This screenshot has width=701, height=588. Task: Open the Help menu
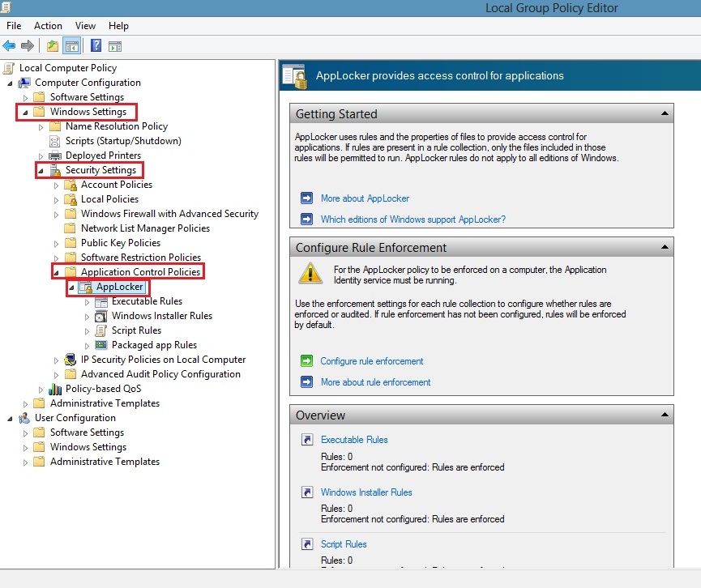pos(118,26)
